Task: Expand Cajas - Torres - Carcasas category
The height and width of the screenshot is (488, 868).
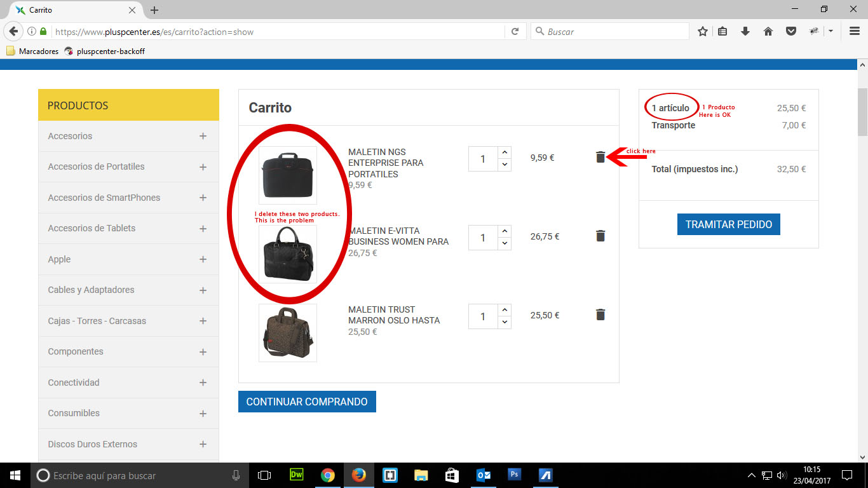Action: pos(203,321)
